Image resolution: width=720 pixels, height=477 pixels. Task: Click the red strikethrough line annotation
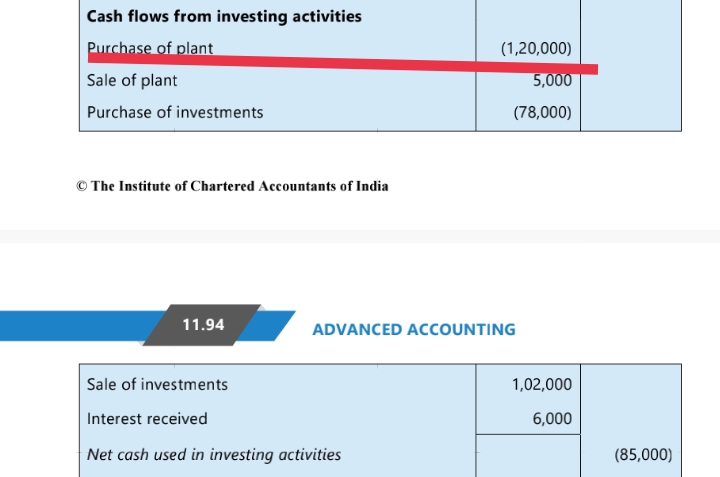tap(340, 64)
